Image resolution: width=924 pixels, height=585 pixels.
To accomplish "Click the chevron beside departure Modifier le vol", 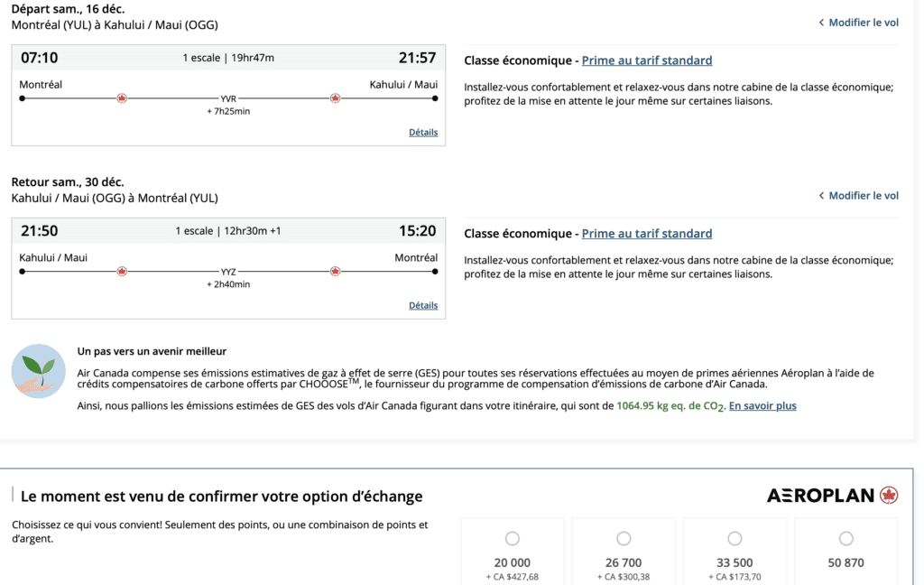I will click(821, 23).
